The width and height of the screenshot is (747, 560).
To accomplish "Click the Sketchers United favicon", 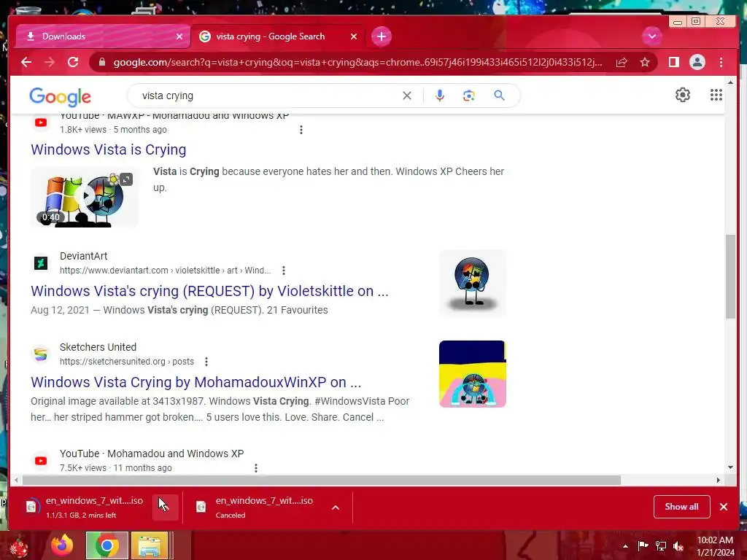I will click(41, 354).
